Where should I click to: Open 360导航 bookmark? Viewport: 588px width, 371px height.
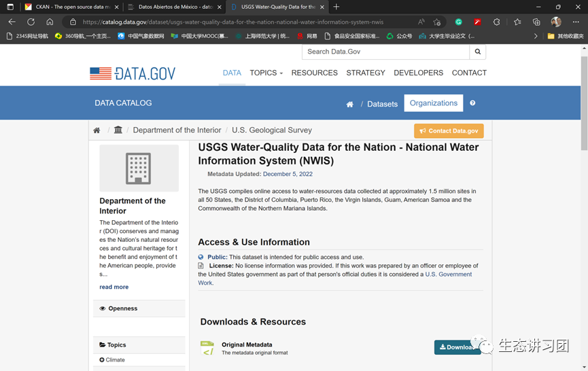pyautogui.click(x=82, y=36)
